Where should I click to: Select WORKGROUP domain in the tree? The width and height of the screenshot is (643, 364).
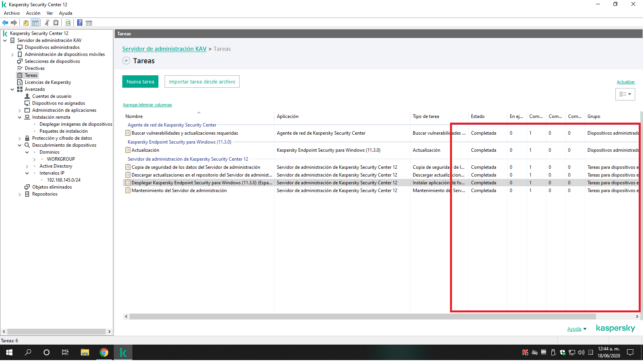[x=61, y=159]
